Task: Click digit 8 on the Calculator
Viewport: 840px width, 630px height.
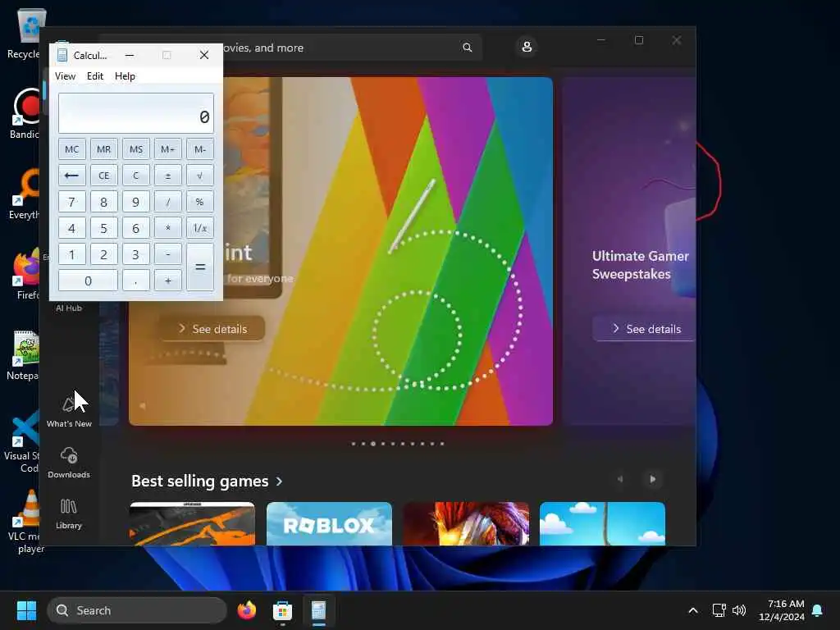Action: click(x=104, y=202)
